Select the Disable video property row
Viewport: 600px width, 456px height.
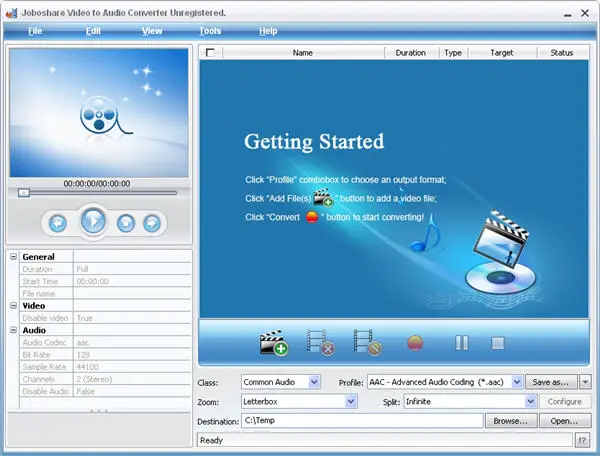pos(105,318)
